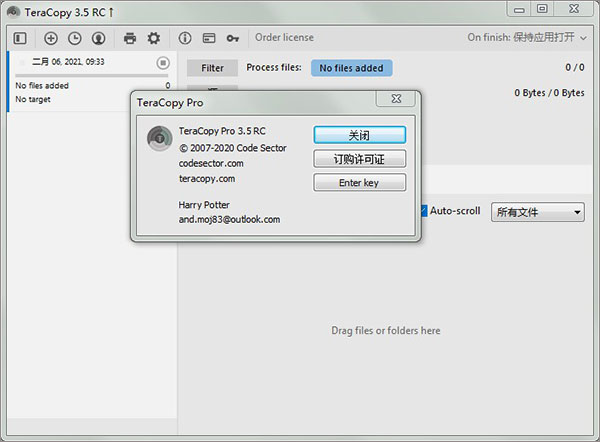Click the teracopy.com link
Screen dimensions: 600x442
point(207,179)
